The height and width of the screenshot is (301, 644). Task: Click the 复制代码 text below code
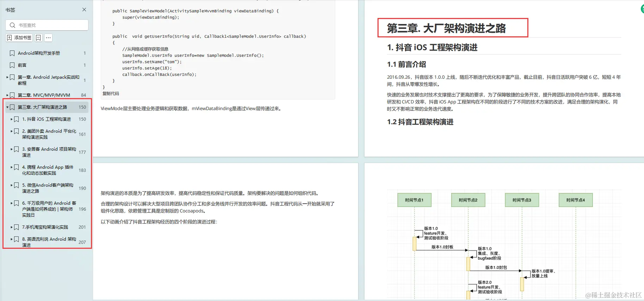pos(111,94)
